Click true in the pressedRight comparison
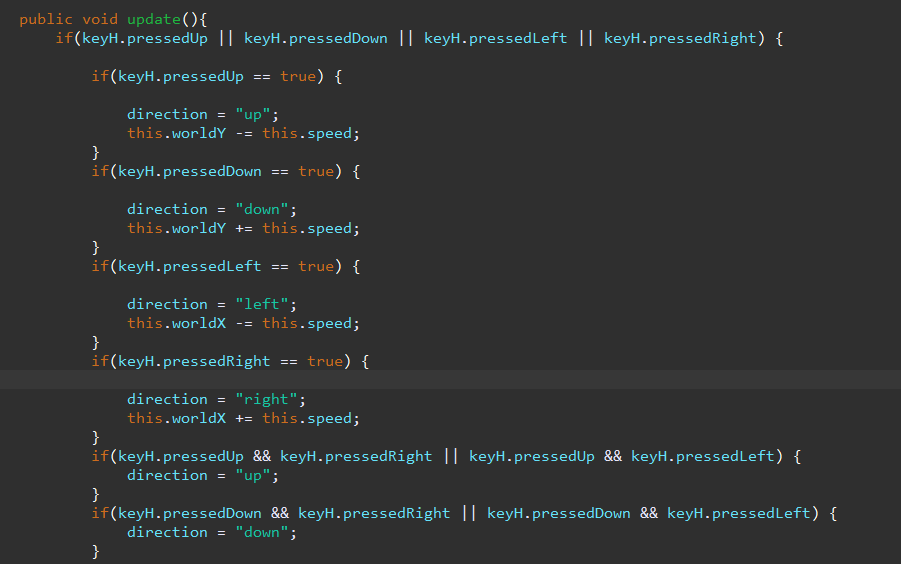Image resolution: width=901 pixels, height=564 pixels. (325, 361)
